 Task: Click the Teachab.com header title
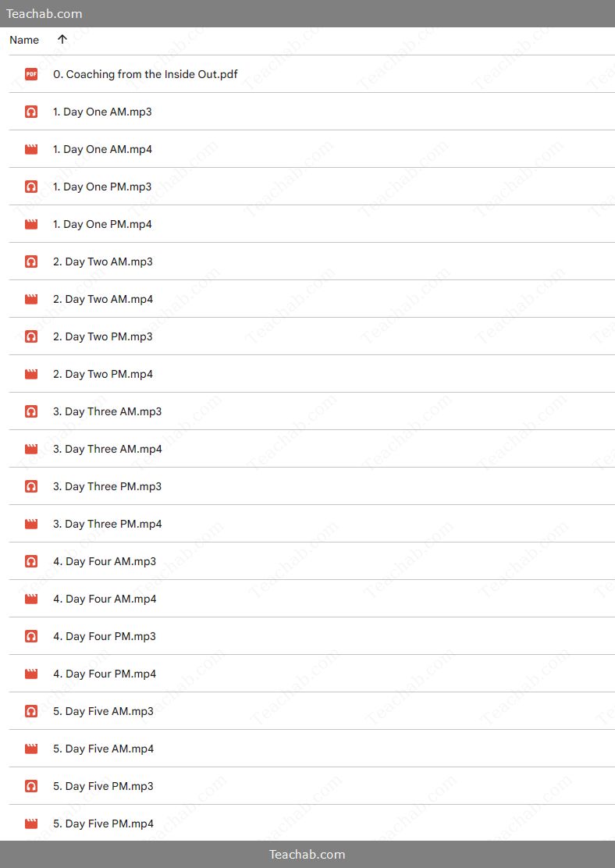[x=44, y=14]
